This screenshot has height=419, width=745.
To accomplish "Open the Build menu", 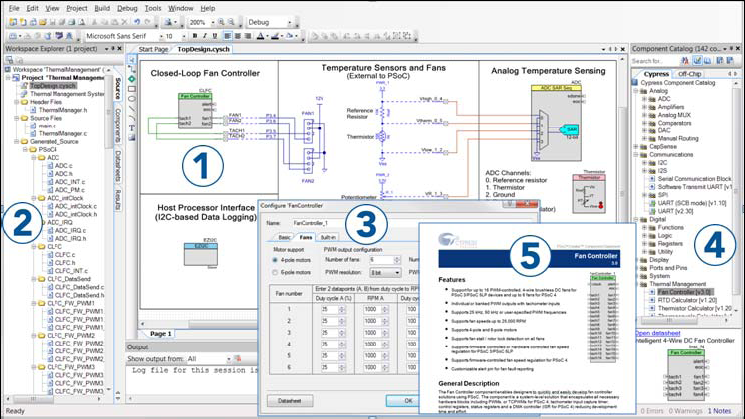I will tap(102, 8).
